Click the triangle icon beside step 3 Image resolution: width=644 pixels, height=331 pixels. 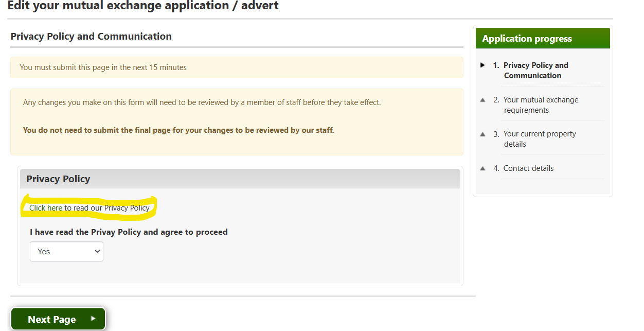point(482,134)
